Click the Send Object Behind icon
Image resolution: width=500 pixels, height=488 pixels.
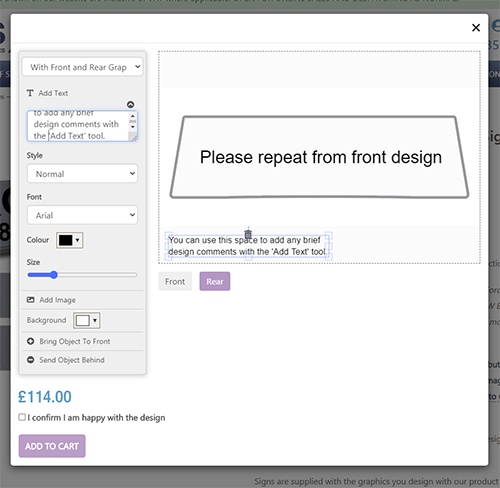point(30,360)
